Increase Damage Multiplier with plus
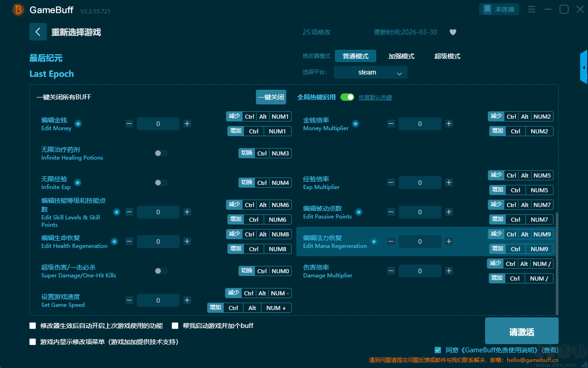588x368 pixels. tap(449, 271)
